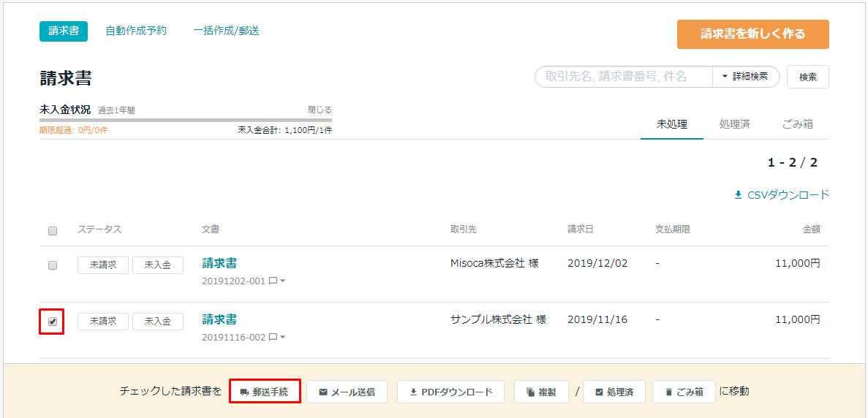Click the 複製 button
The height and width of the screenshot is (418, 868).
tap(541, 392)
